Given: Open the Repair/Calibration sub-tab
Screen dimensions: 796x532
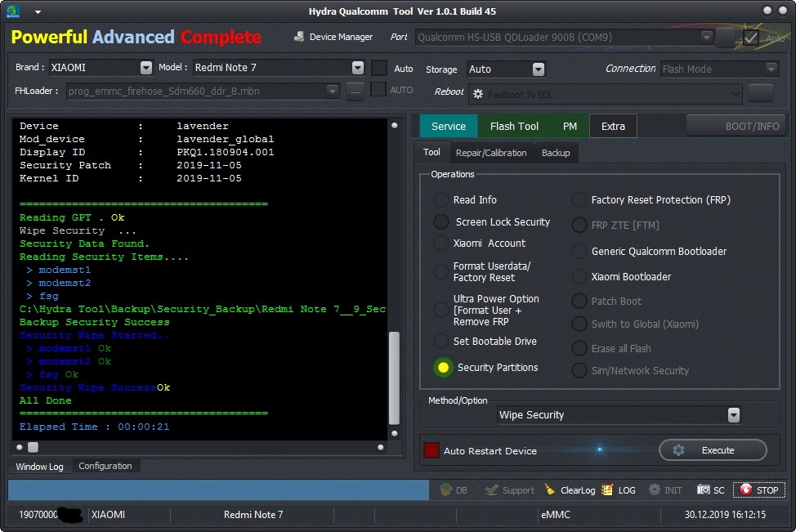Looking at the screenshot, I should 491,153.
